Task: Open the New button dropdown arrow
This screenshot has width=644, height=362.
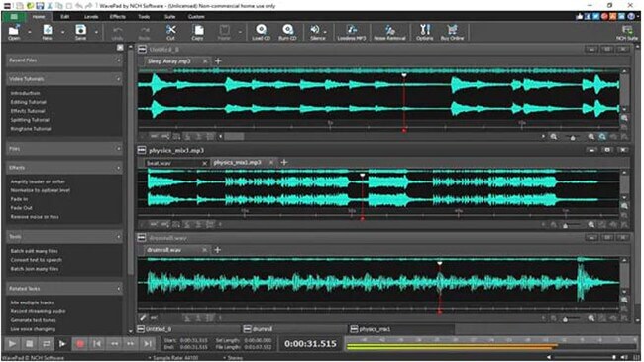Action: click(62, 32)
